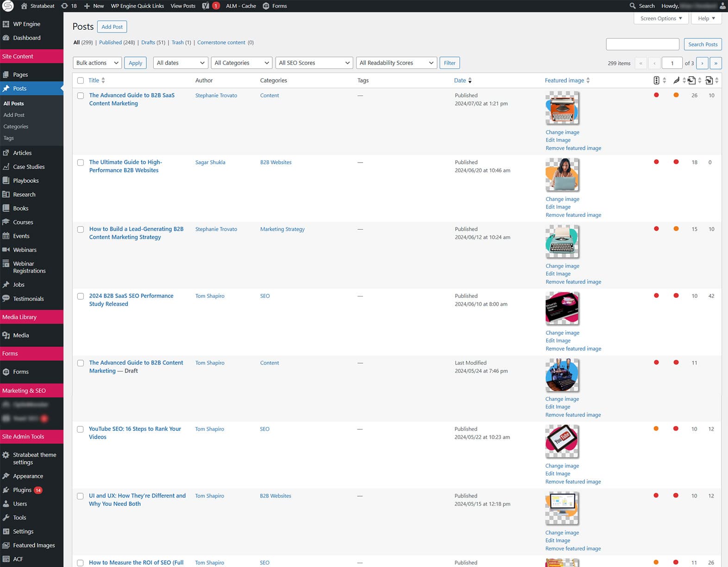728x567 pixels.
Task: Expand the All Categories filter dropdown
Action: coord(241,63)
